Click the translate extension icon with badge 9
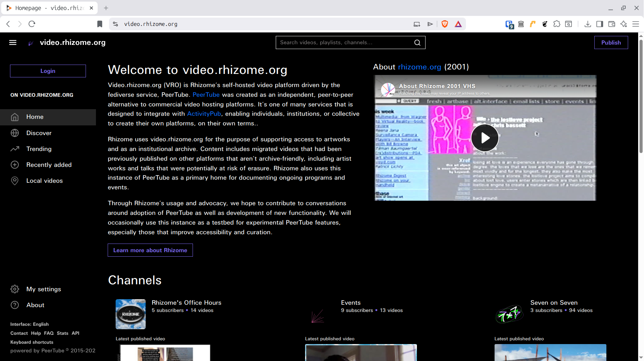The image size is (644, 361). (x=509, y=24)
